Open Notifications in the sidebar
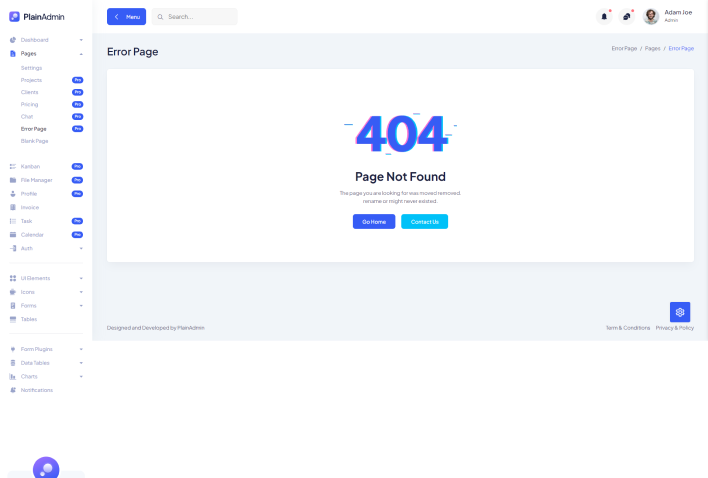This screenshot has width=708, height=478. point(36,390)
